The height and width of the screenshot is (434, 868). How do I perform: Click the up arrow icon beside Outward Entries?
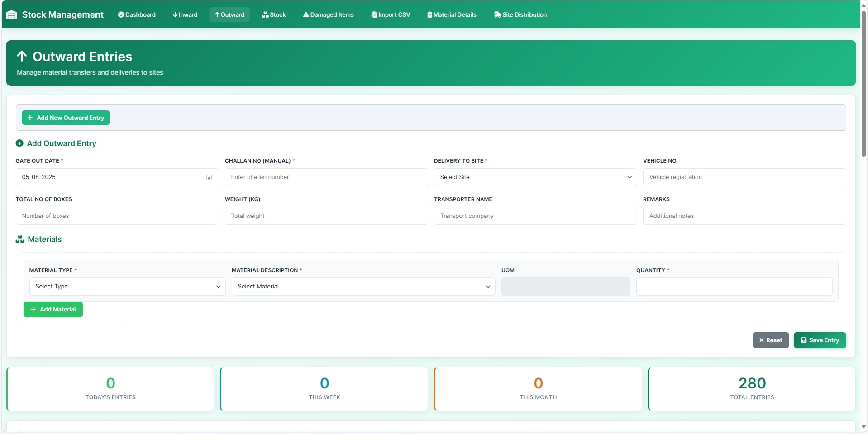[x=22, y=57]
